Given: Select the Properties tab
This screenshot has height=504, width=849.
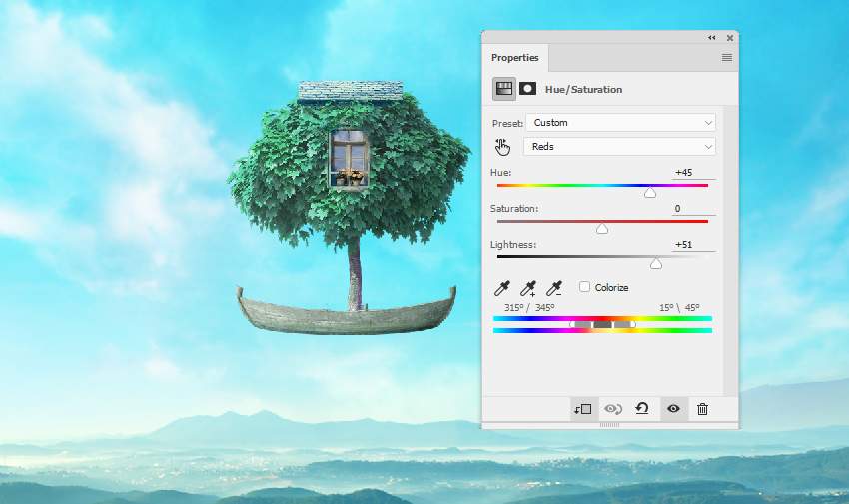Looking at the screenshot, I should pos(515,57).
